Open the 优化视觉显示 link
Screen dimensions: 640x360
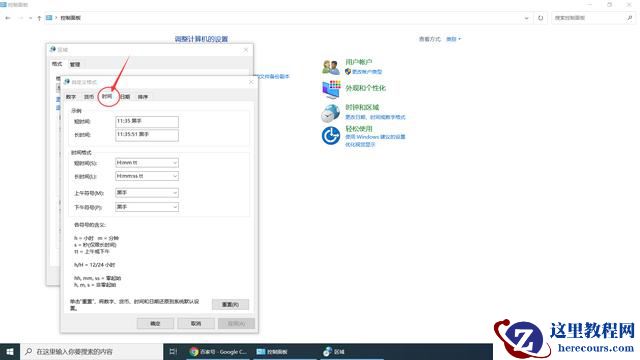(x=360, y=144)
